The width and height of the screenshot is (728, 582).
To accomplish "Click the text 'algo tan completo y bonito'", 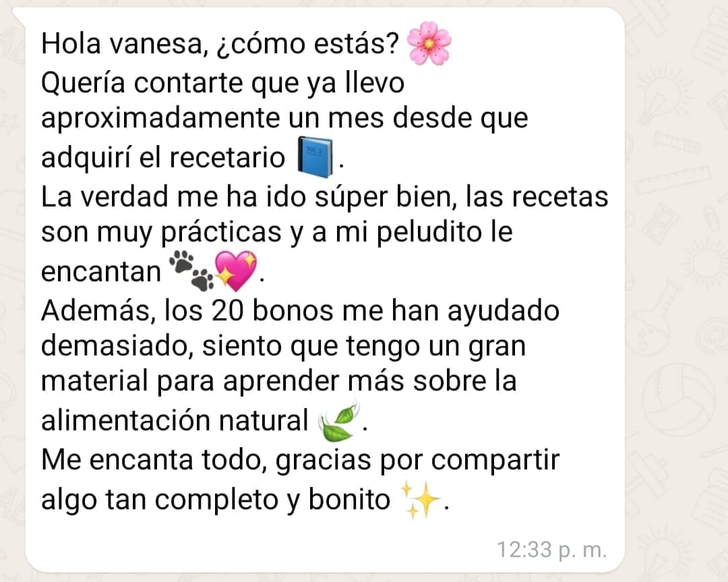I will pos(216,500).
